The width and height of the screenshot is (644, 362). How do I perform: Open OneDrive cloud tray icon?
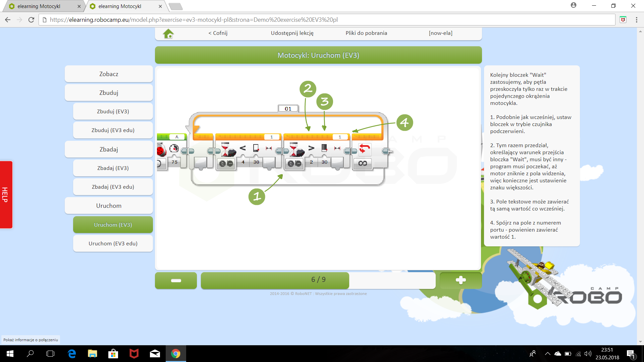coord(557,354)
